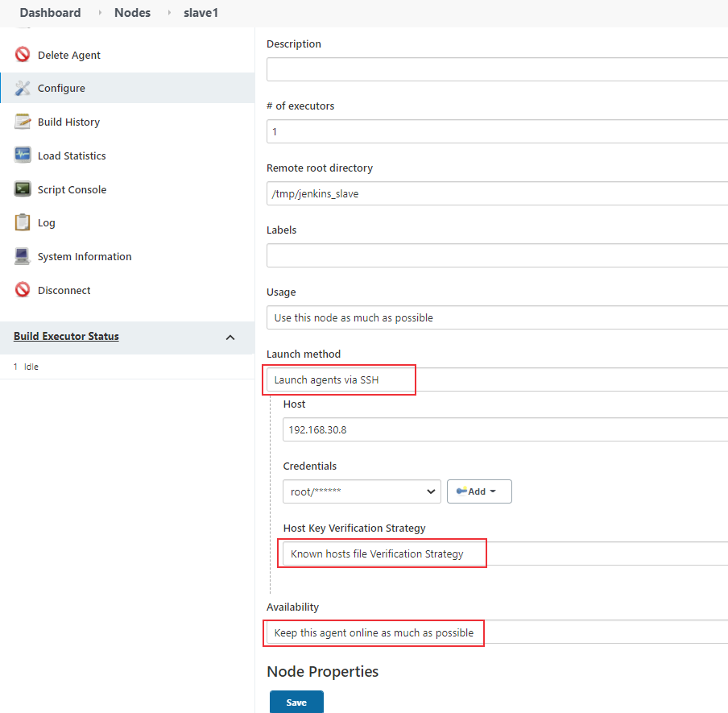
Task: Click the Log clipboard icon
Action: pyautogui.click(x=23, y=222)
